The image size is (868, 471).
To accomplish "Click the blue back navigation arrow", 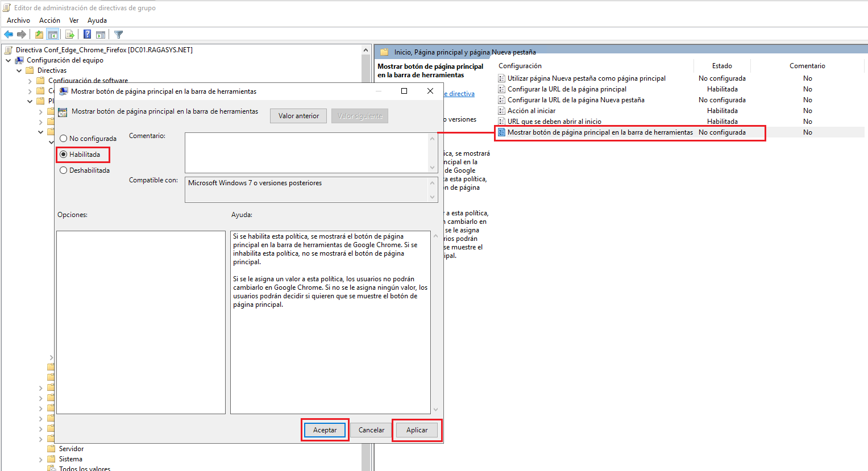I will click(x=9, y=34).
